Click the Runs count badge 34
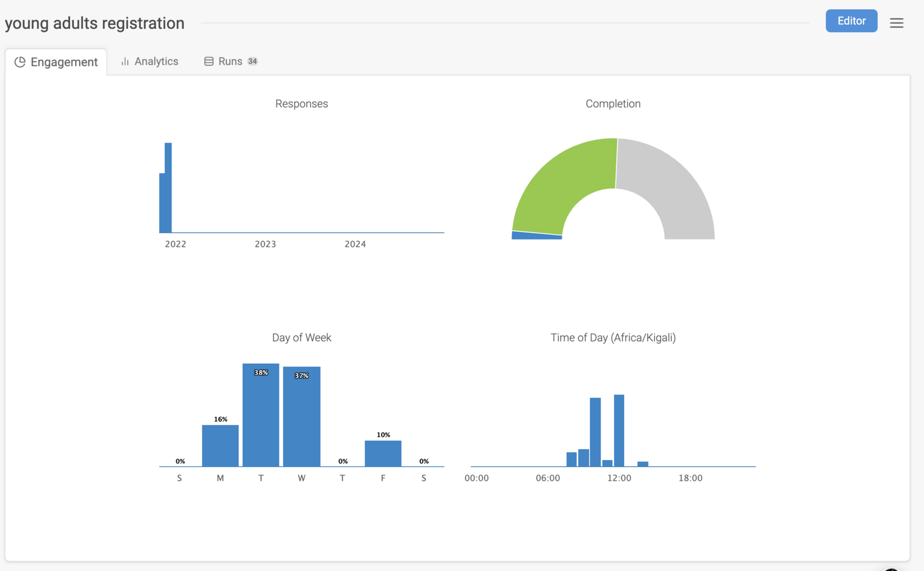Image resolution: width=924 pixels, height=571 pixels. [252, 61]
